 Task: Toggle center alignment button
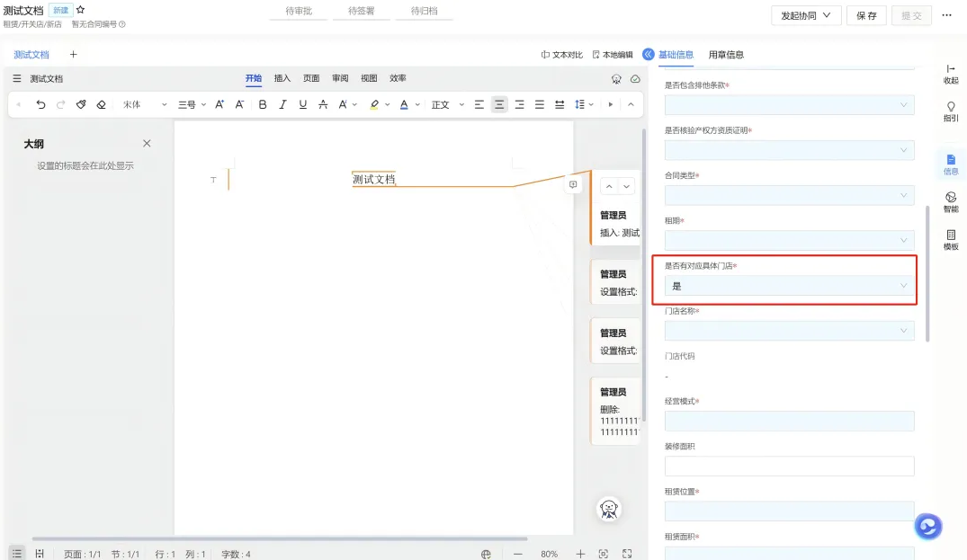click(499, 105)
